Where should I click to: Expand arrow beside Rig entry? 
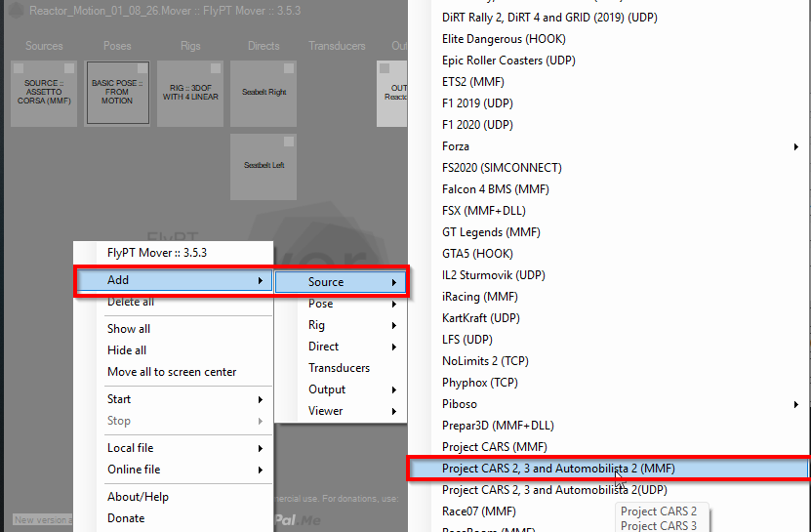tap(394, 325)
